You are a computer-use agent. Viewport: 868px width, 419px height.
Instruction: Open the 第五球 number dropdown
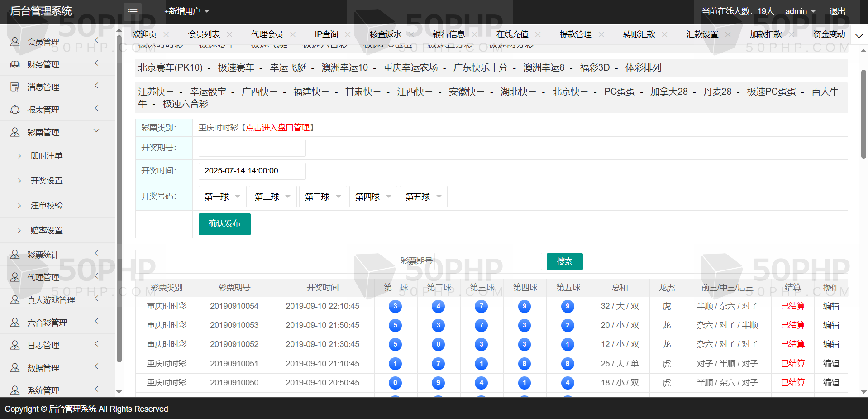(x=423, y=197)
